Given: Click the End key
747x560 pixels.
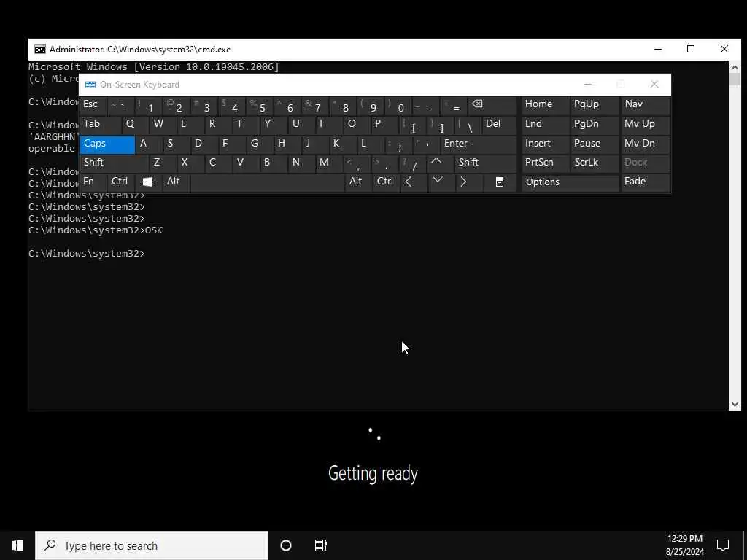Looking at the screenshot, I should [545, 125].
